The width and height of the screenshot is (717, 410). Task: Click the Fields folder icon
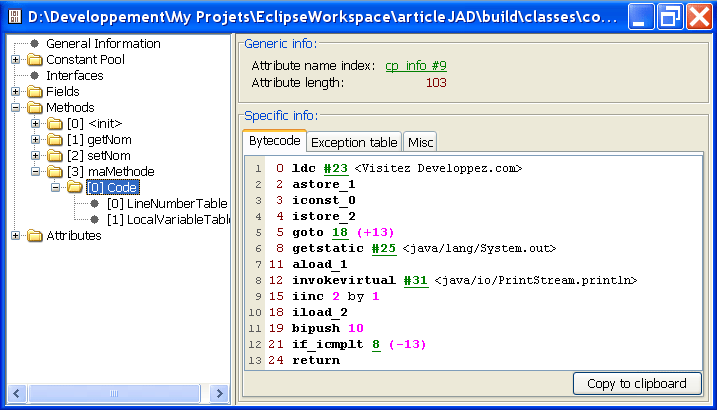[35, 92]
